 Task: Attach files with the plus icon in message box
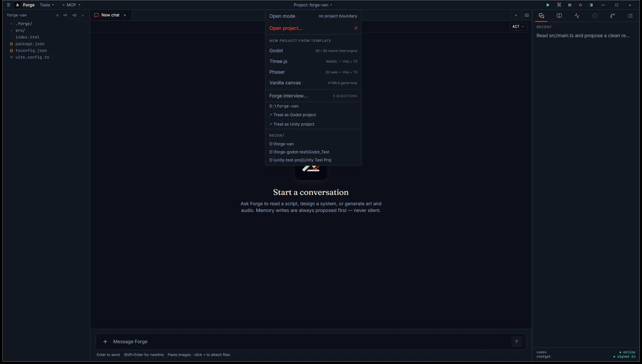105,342
